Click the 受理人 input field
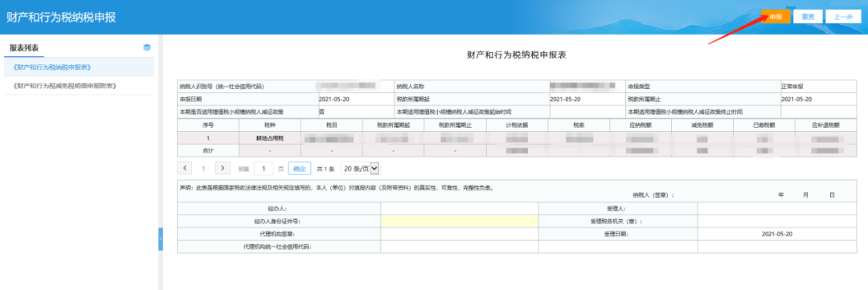868x290 pixels. [776, 209]
